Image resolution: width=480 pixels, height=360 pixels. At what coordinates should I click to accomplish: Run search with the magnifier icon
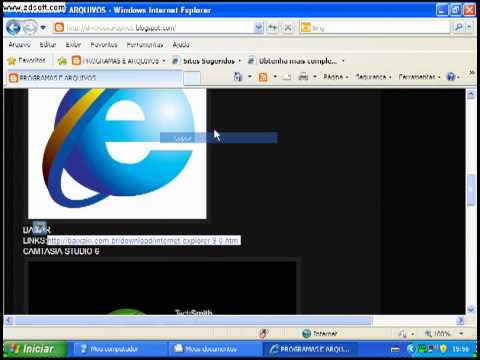point(459,28)
